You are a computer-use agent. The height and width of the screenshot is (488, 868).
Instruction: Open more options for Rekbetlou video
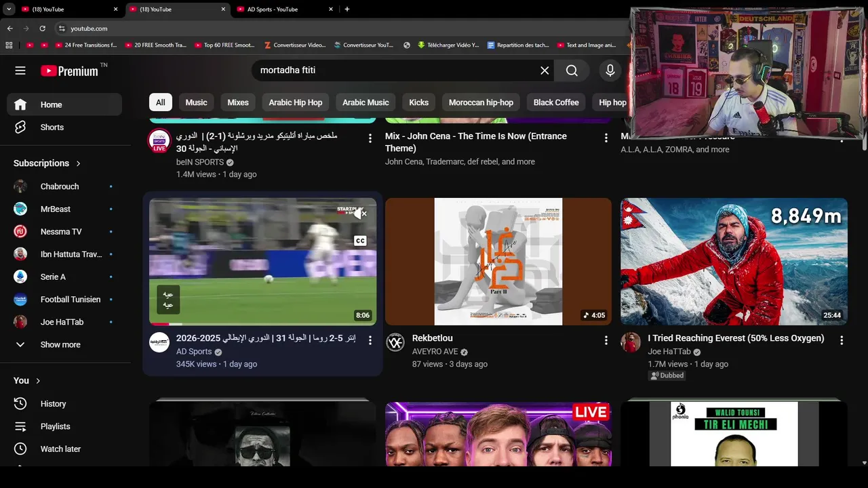click(x=606, y=340)
